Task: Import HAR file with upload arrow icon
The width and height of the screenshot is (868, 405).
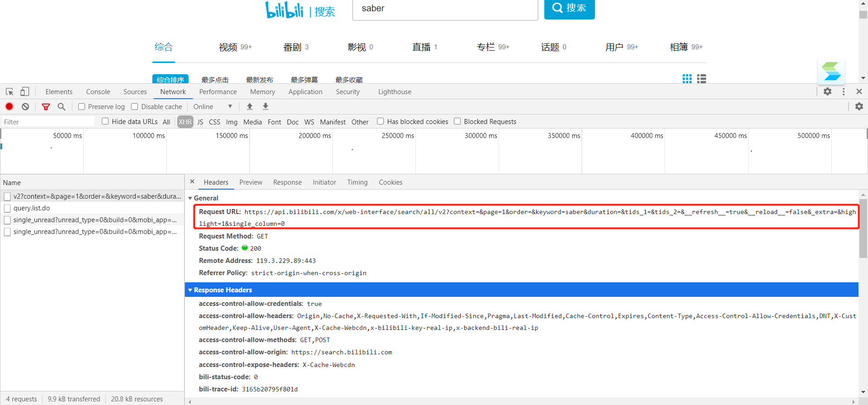Action: (x=250, y=106)
